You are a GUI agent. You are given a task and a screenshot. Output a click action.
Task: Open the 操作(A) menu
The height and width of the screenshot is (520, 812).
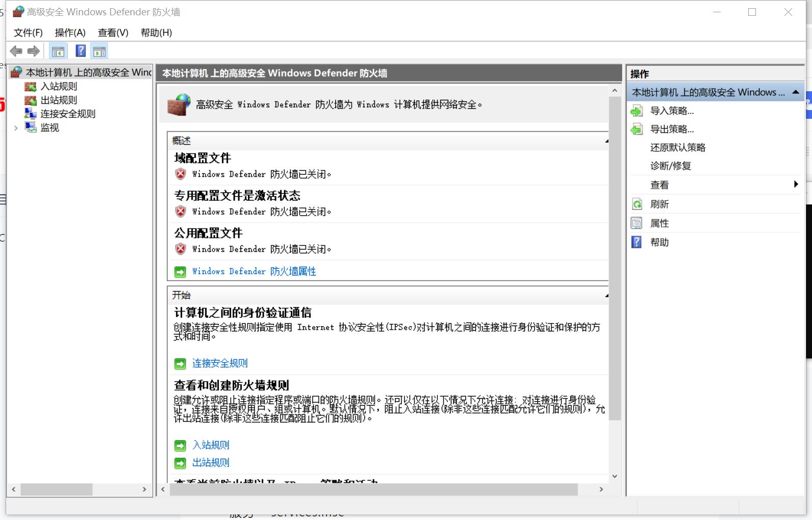coord(70,33)
